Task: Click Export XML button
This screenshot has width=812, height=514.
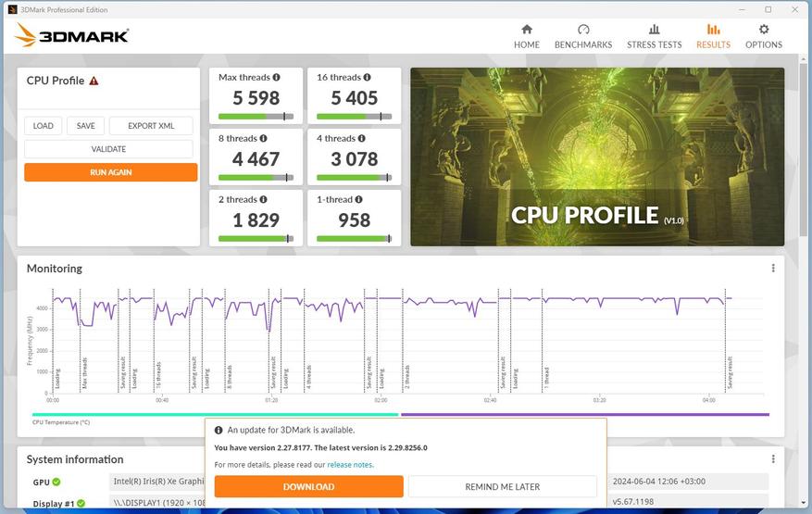Action: (151, 126)
